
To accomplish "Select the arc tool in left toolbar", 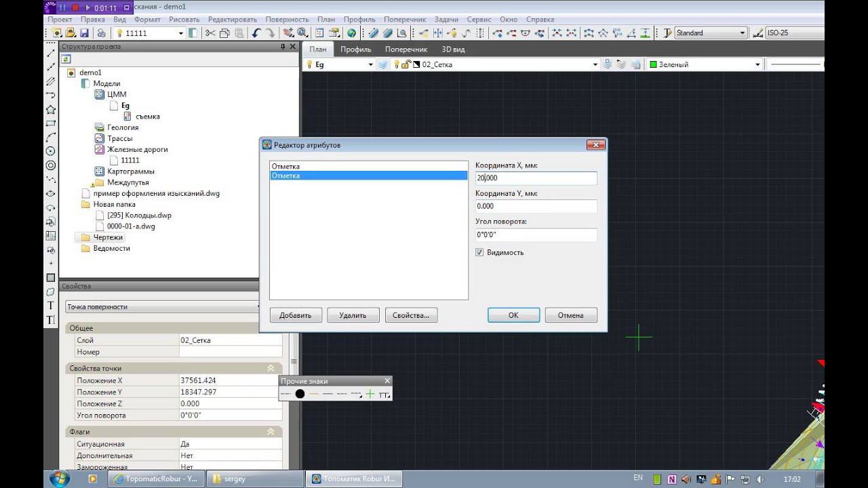I will 50,138.
